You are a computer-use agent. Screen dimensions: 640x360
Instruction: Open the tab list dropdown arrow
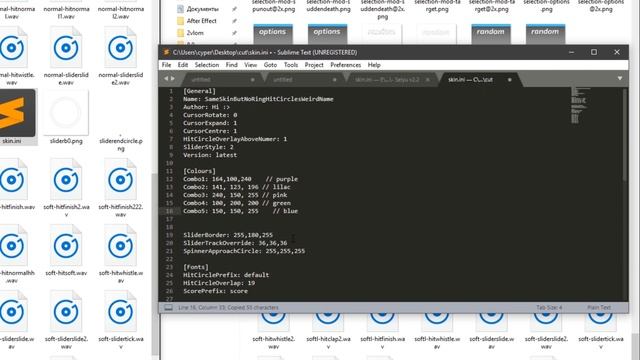click(620, 78)
